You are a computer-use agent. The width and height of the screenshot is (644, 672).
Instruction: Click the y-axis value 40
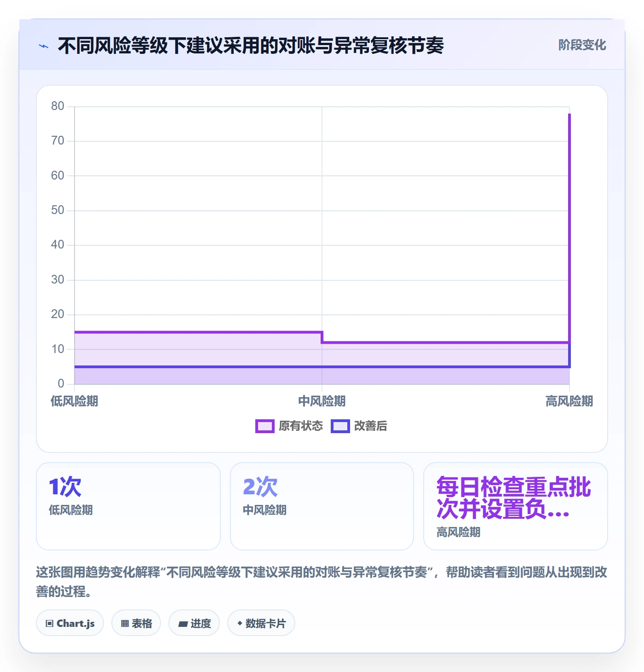[57, 245]
